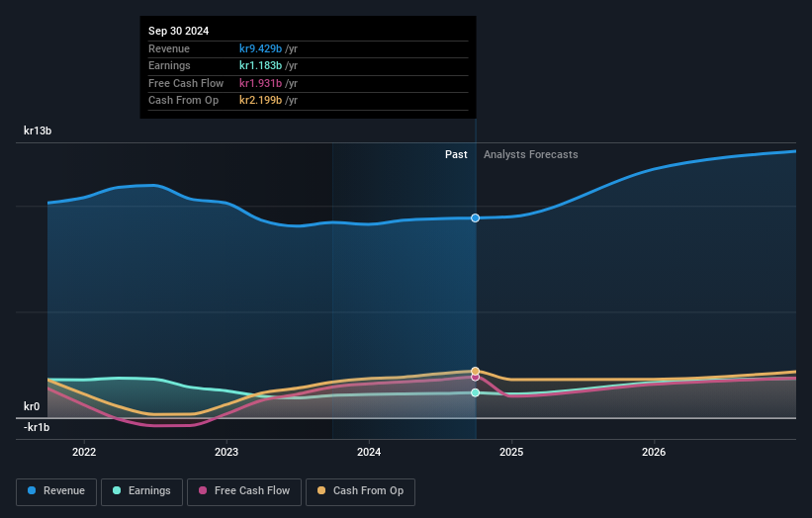Toggle the Cash From Op legend button
This screenshot has height=518, width=812.
(x=360, y=491)
